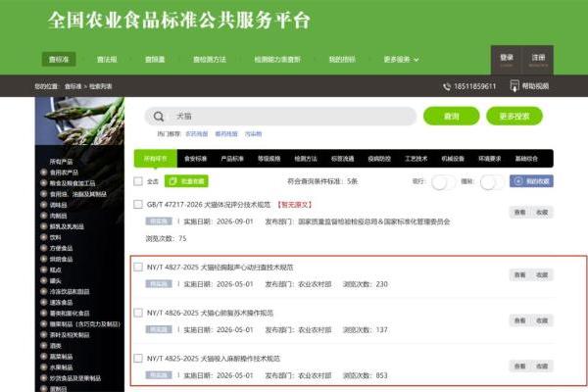This screenshot has width=588, height=392.
Task: Switch to the 基础综合 tab
Action: [x=526, y=159]
